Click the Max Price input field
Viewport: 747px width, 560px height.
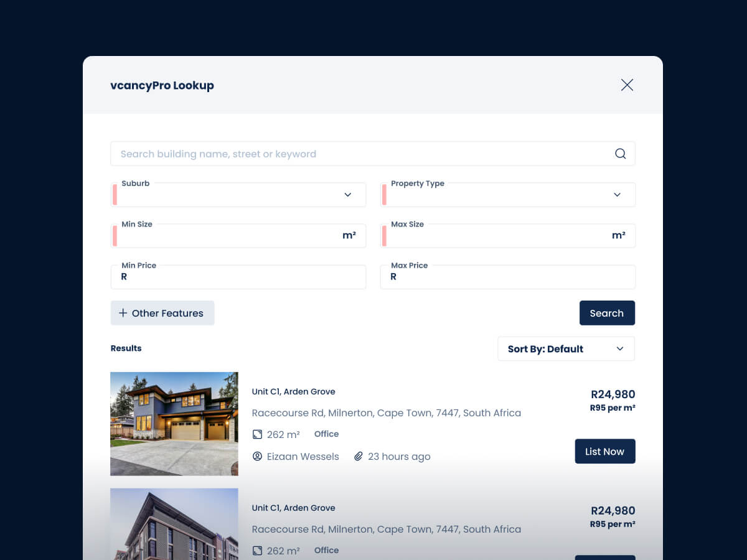(x=508, y=277)
